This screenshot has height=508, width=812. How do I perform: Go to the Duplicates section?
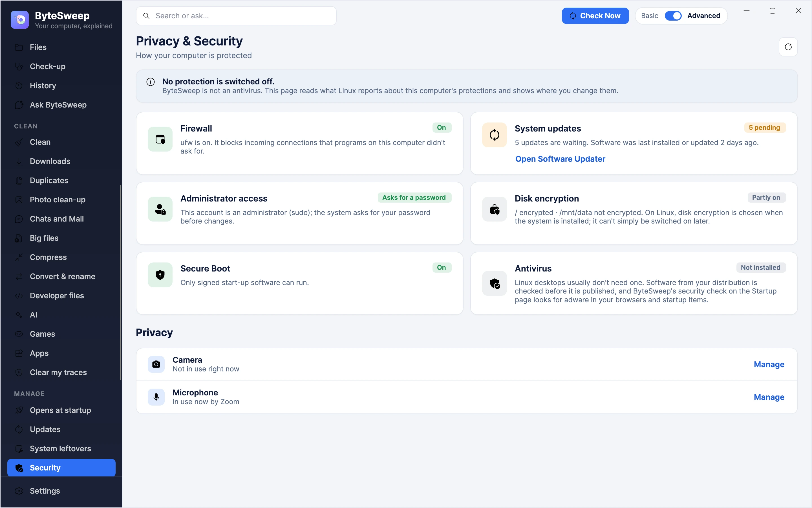coord(61,180)
